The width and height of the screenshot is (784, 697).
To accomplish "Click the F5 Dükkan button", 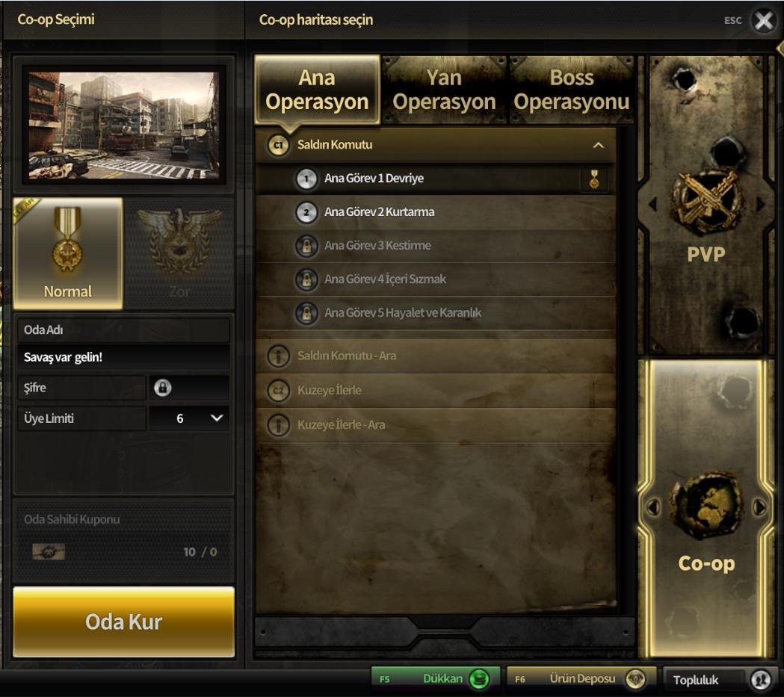I will pos(435,679).
